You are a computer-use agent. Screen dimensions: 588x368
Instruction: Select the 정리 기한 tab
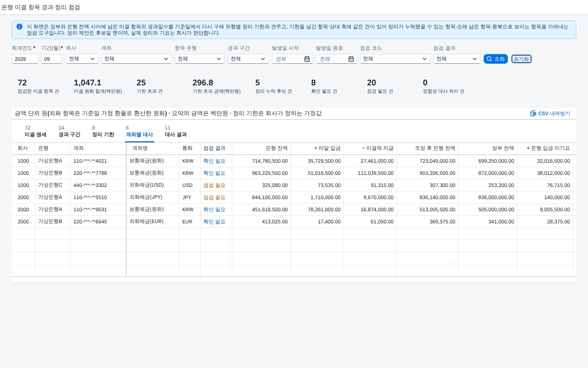click(x=103, y=132)
